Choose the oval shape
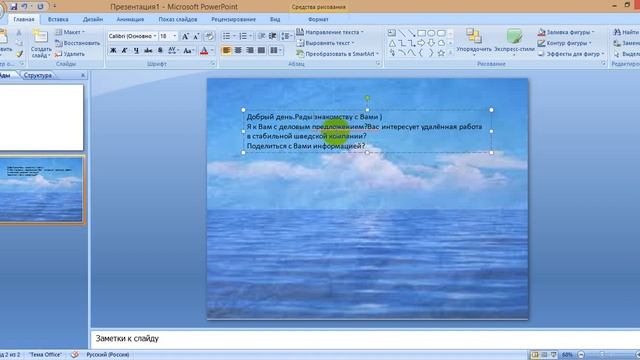The width and height of the screenshot is (640, 360). pos(431,33)
